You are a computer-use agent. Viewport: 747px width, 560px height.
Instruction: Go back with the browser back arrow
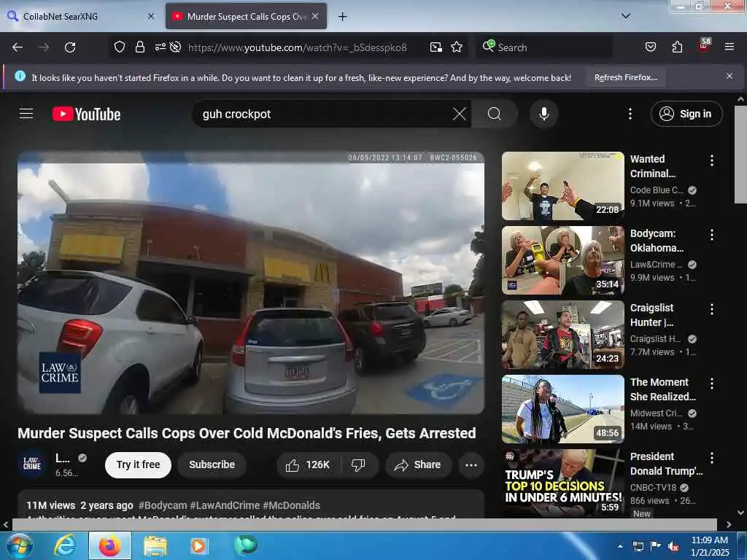[x=18, y=47]
